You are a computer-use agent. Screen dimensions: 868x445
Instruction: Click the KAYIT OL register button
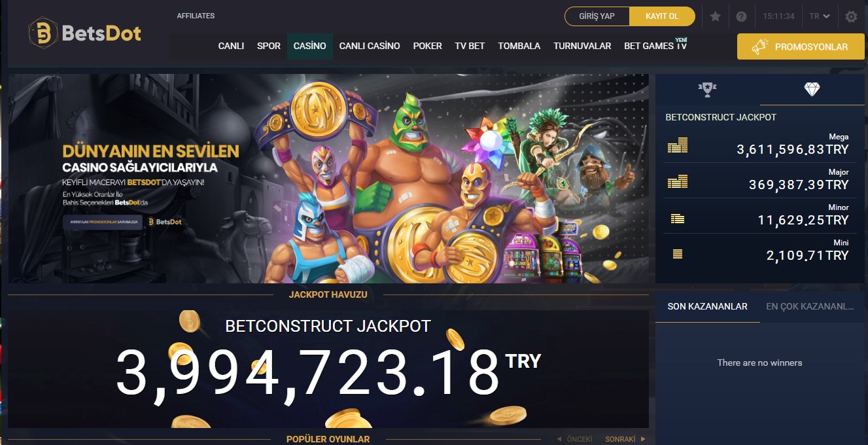tap(662, 16)
